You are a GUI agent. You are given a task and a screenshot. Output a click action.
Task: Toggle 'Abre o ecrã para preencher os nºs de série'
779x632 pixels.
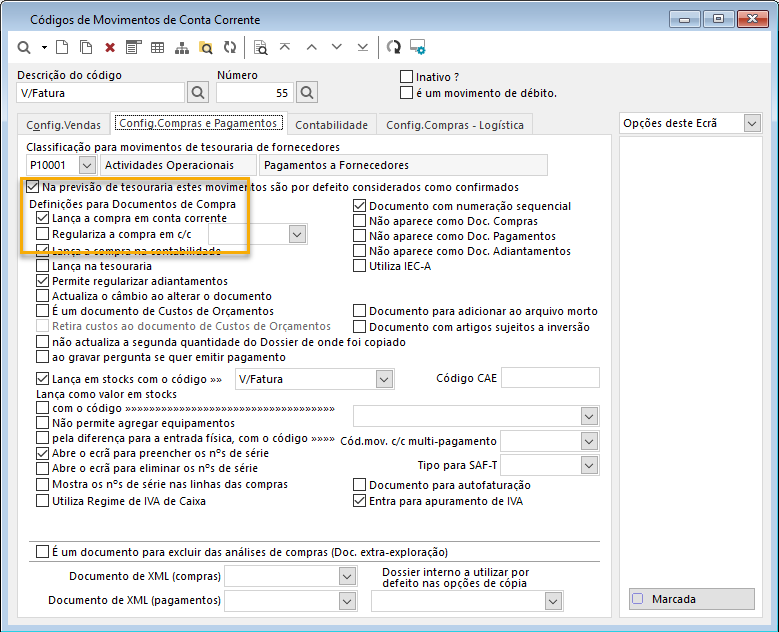point(43,453)
